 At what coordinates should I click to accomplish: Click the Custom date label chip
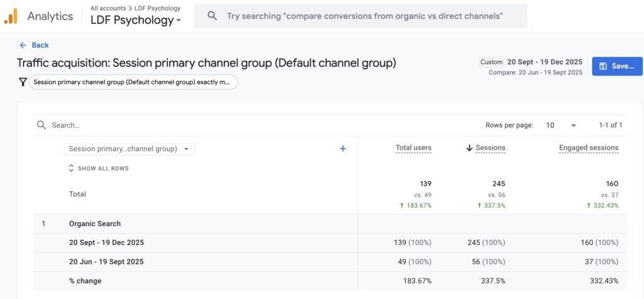(x=492, y=62)
